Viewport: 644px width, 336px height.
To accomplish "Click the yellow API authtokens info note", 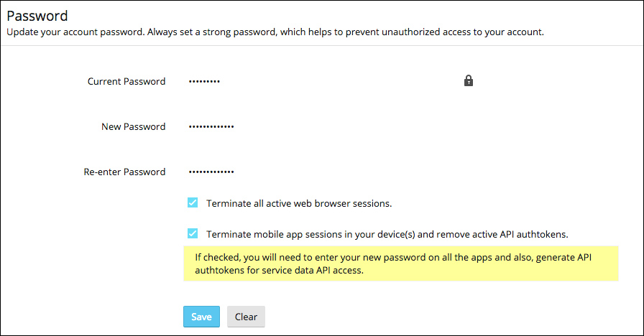I will click(400, 263).
